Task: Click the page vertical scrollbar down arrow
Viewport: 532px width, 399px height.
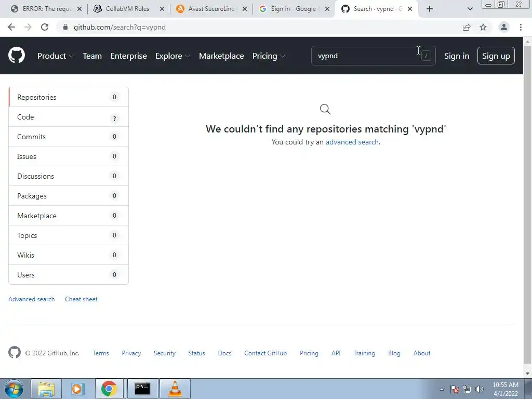Action: tap(528, 374)
